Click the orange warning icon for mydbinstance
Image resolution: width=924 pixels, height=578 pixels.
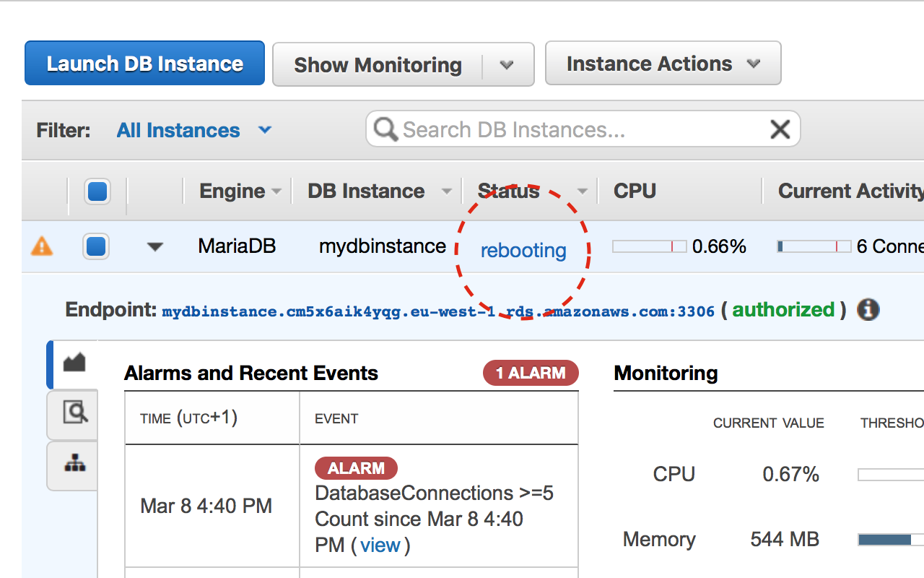tap(42, 246)
